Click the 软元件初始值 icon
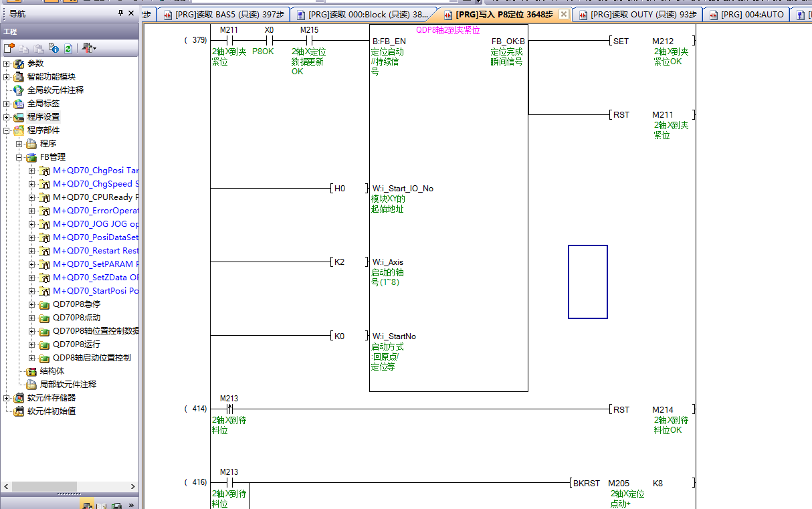Image resolution: width=812 pixels, height=509 pixels. [x=18, y=411]
